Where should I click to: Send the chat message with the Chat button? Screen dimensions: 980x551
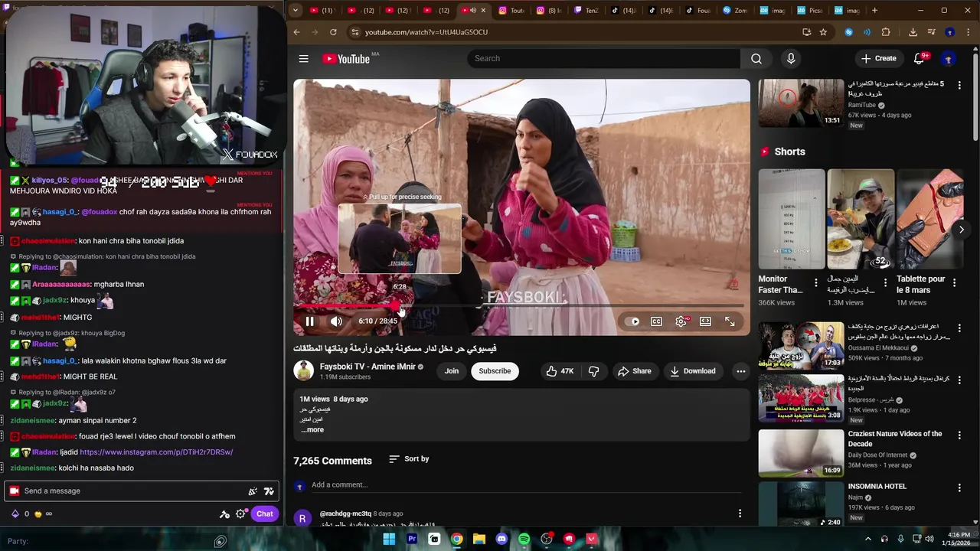(x=265, y=514)
